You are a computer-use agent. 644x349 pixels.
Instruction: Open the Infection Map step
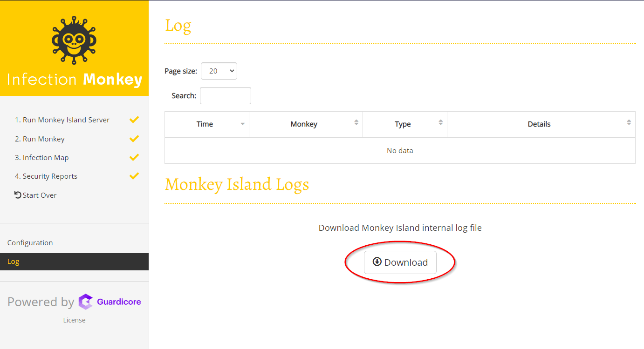point(46,158)
